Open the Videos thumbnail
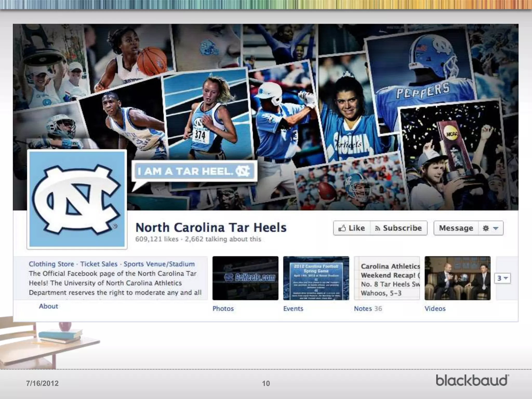The width and height of the screenshot is (532, 399). [457, 278]
